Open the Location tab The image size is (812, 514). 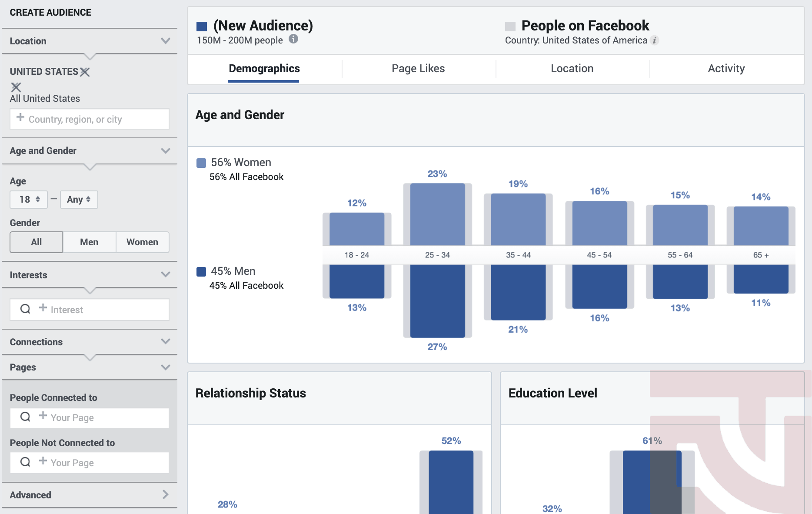(x=572, y=69)
